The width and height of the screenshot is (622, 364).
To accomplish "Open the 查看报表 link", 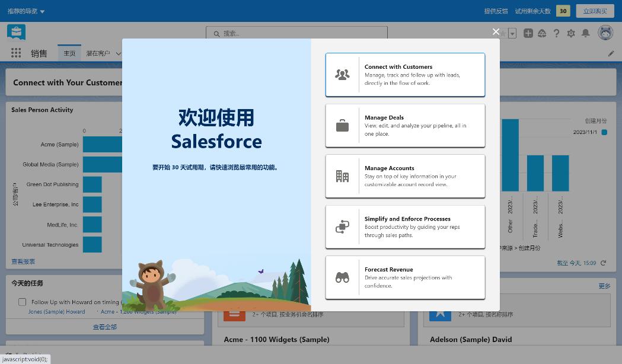I will click(x=23, y=261).
